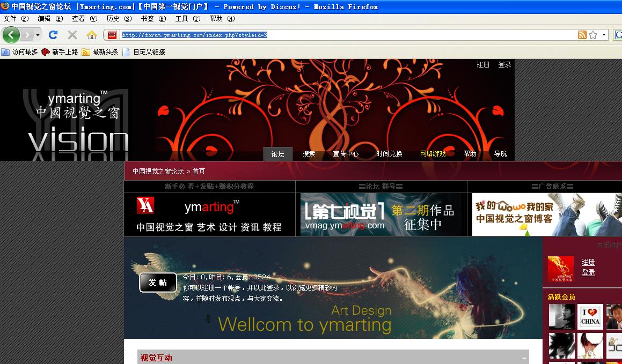The height and width of the screenshot is (364, 622).
Task: Click the 发帖 post button
Action: point(158,283)
